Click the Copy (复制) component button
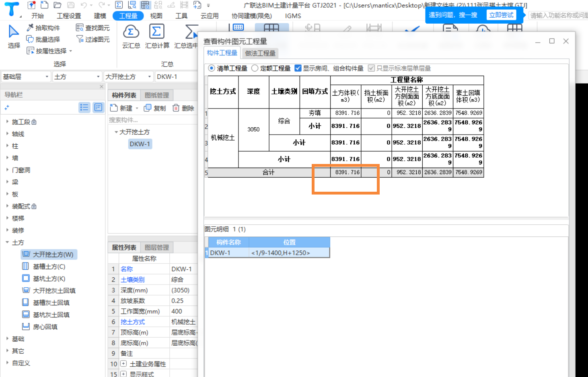 click(155, 108)
